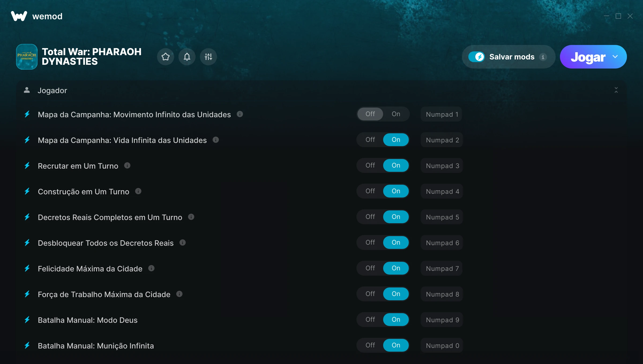The image size is (643, 364).
Task: View info for Felicidade Máxima da Cidade
Action: [151, 268]
